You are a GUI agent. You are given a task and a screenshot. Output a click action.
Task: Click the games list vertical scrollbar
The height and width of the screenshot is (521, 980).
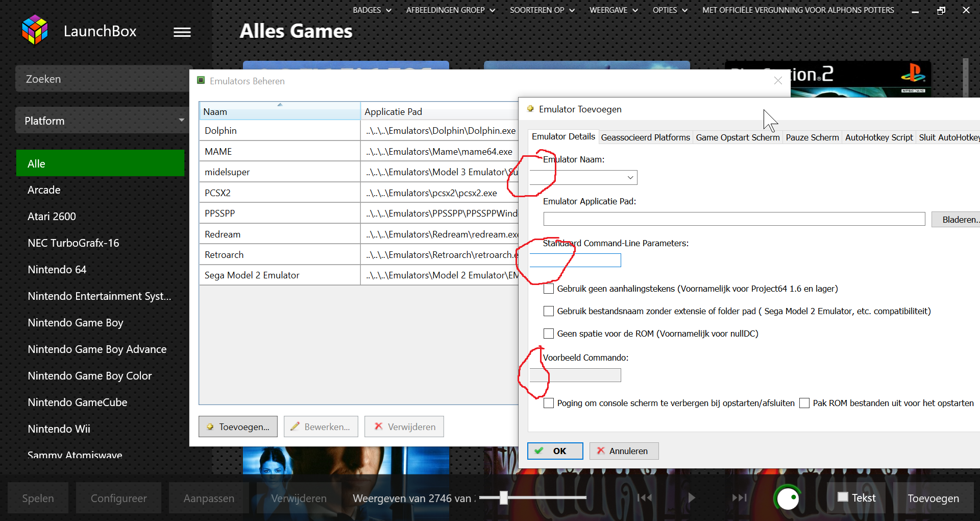tap(965, 77)
